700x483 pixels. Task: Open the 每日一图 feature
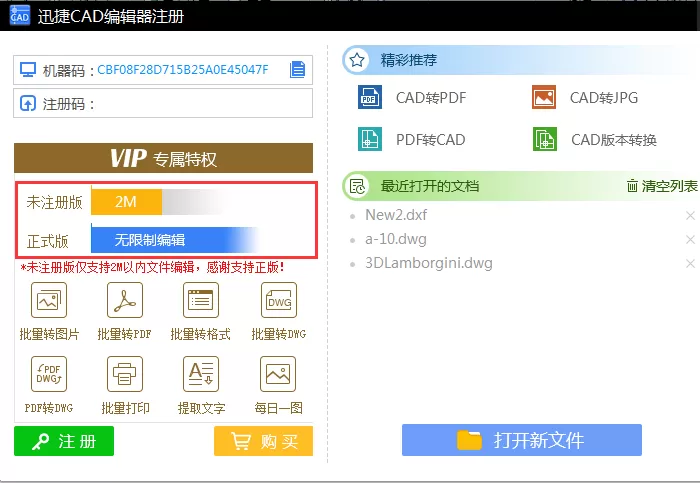(278, 374)
